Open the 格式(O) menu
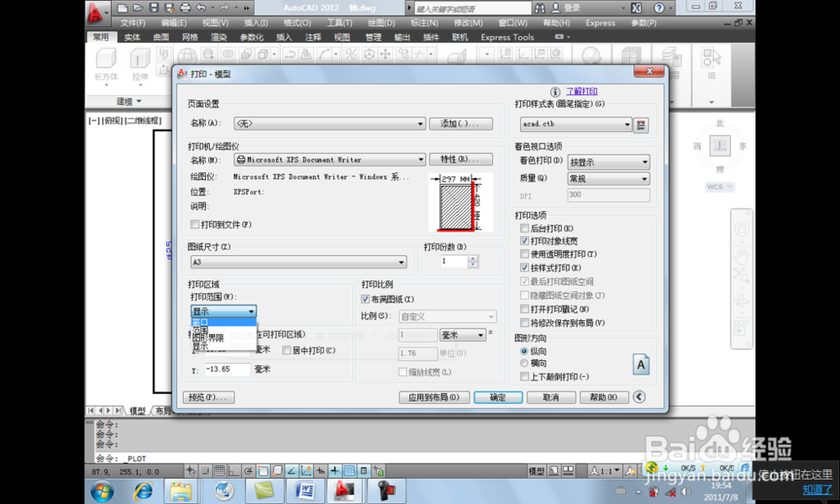 coord(297,23)
